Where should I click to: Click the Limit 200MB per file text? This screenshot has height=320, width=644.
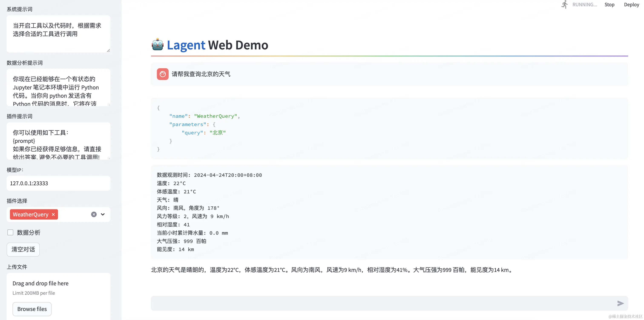coord(34,293)
